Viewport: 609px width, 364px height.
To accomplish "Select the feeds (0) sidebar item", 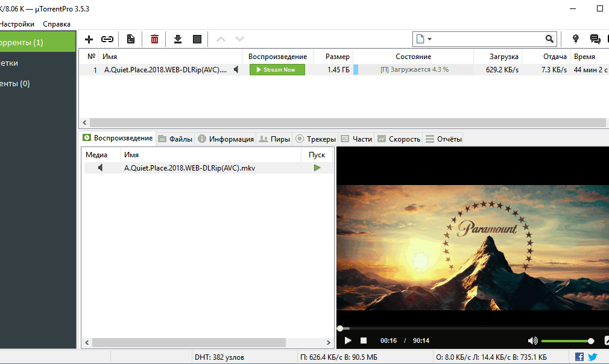I will pos(37,83).
